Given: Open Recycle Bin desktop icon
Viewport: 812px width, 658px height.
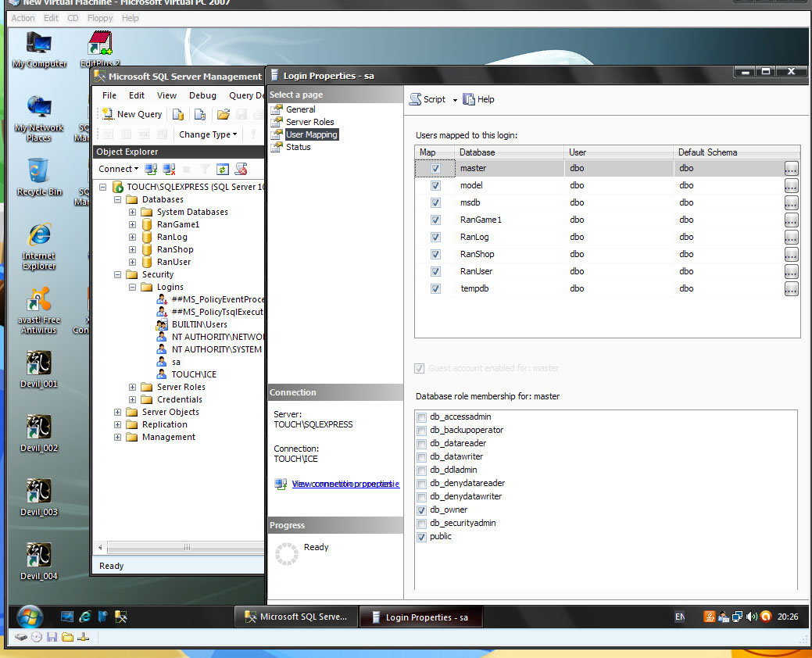Looking at the screenshot, I should pyautogui.click(x=39, y=177).
